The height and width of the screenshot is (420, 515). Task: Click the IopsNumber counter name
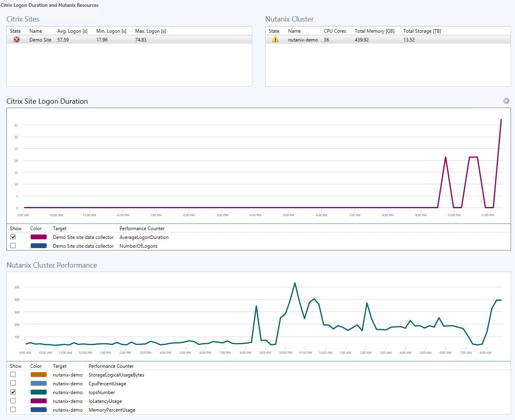[x=102, y=392]
